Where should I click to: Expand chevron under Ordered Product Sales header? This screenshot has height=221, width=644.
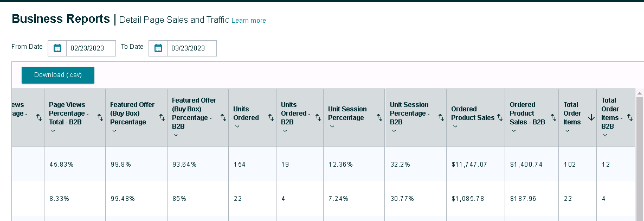pos(455,127)
